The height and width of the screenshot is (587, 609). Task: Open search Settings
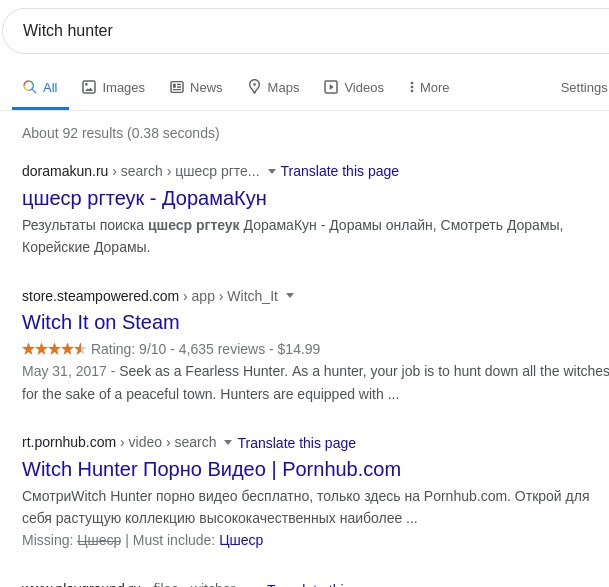[x=584, y=88]
